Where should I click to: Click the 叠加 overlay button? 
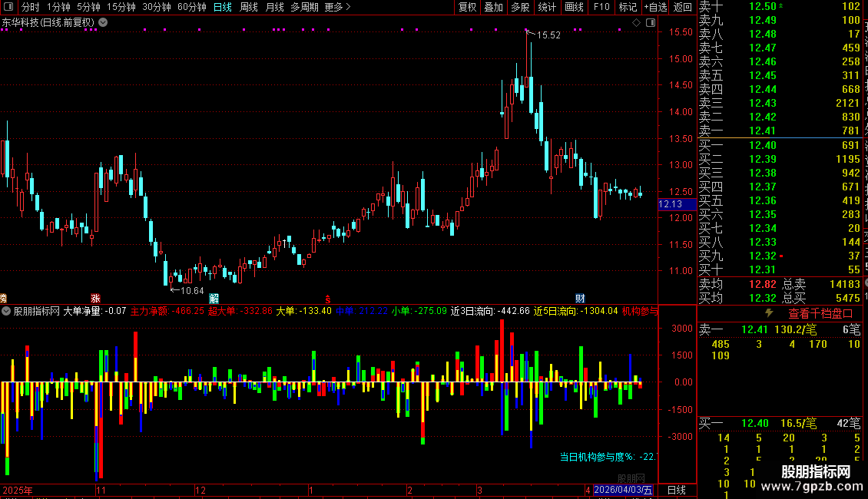[494, 7]
